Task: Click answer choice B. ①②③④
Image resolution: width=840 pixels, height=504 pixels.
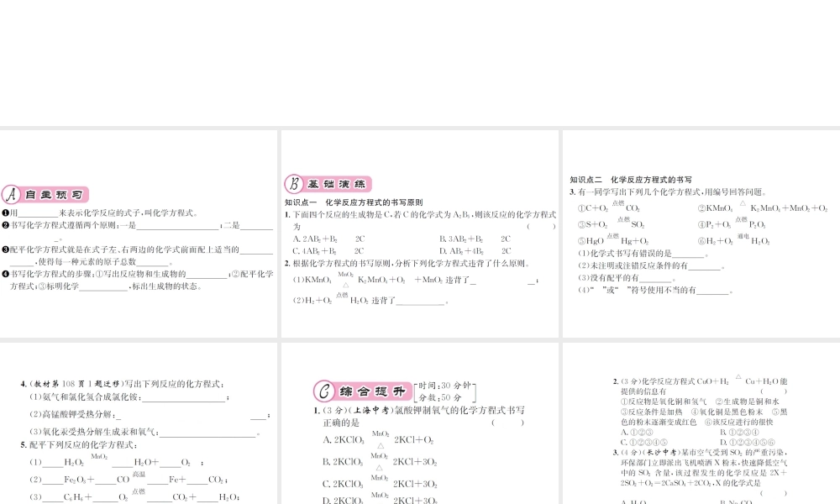Action: pos(739,433)
